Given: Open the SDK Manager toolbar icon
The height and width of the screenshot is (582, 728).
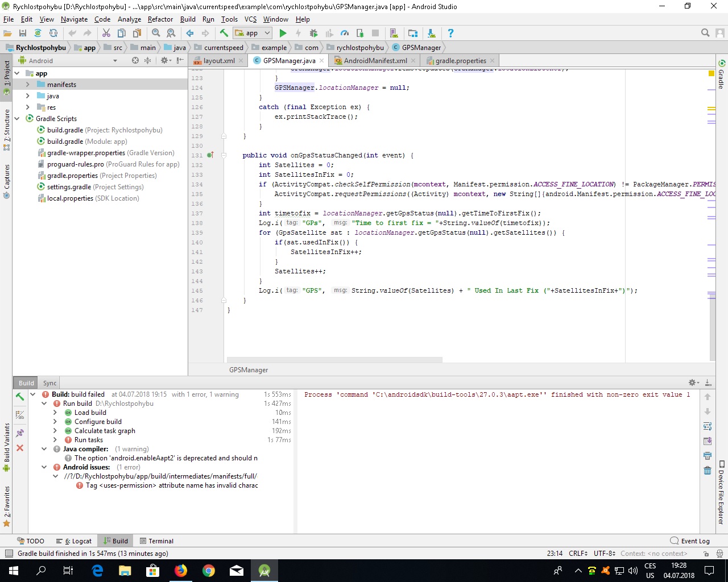Looking at the screenshot, I should [431, 33].
